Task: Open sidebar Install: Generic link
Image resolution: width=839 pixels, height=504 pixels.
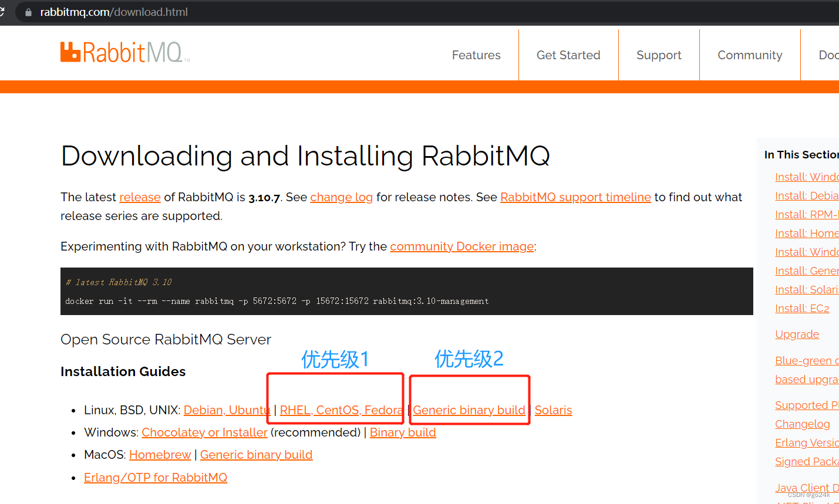Action: click(x=807, y=271)
